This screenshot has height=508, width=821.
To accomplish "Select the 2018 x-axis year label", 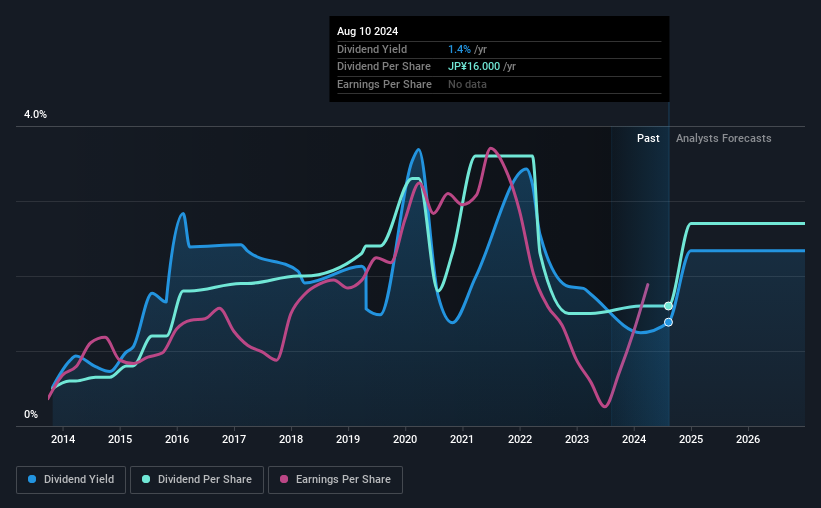I will pyautogui.click(x=291, y=439).
